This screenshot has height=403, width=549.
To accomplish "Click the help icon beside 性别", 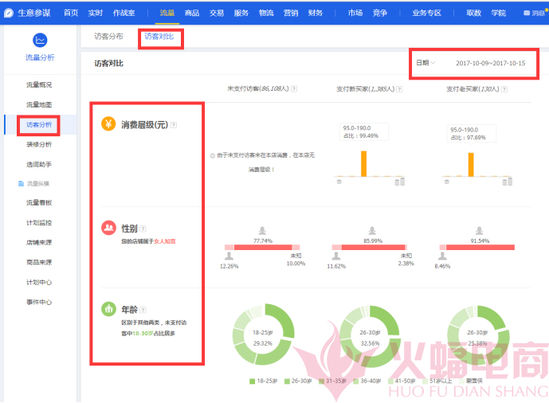I will point(143,229).
